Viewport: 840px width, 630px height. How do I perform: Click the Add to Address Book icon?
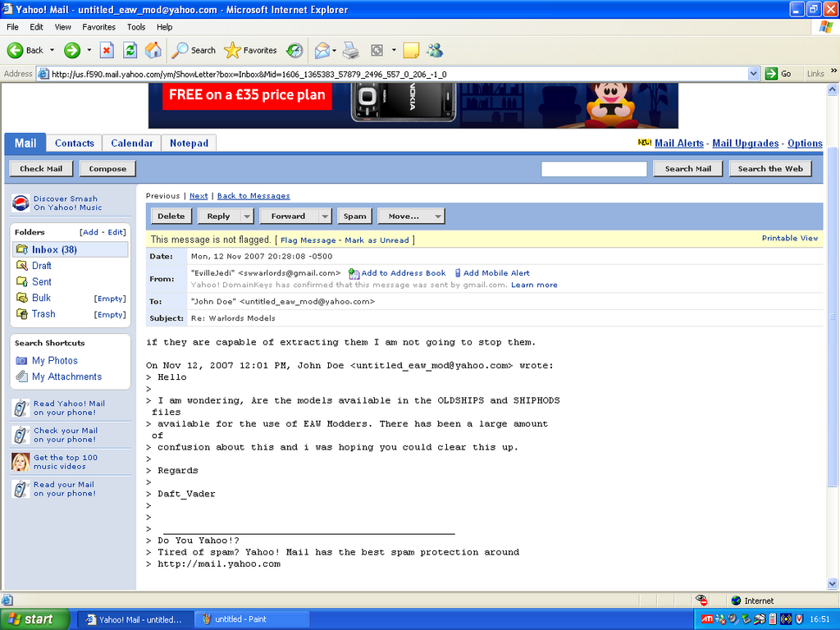pos(354,273)
